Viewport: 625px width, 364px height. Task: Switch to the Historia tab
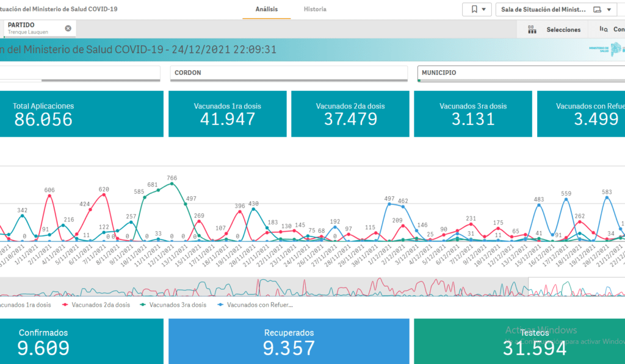click(315, 9)
